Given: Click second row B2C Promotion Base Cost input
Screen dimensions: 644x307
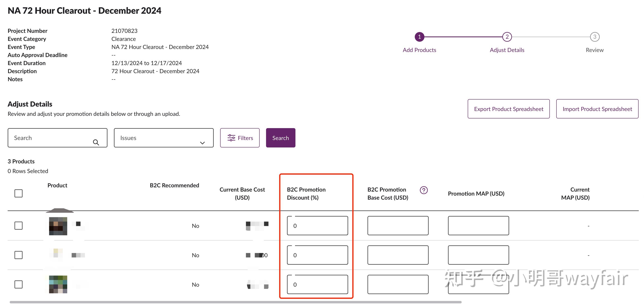Looking at the screenshot, I should (x=398, y=255).
